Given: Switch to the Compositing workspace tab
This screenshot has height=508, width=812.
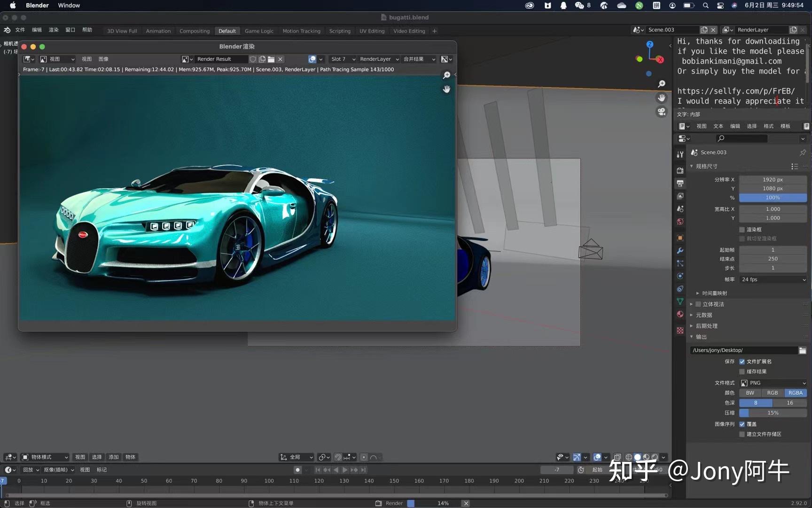Looking at the screenshot, I should pyautogui.click(x=195, y=31).
